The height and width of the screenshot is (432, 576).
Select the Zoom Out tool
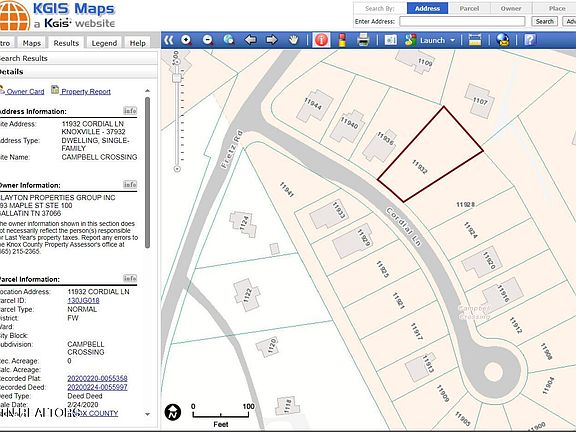point(208,40)
